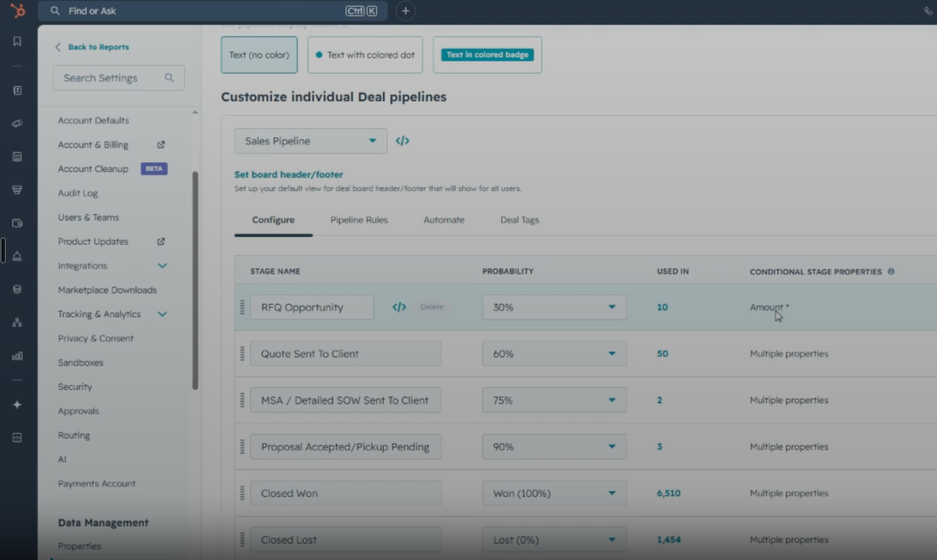937x560 pixels.
Task: Open the Lost (0%) probability dropdown
Action: pos(554,540)
